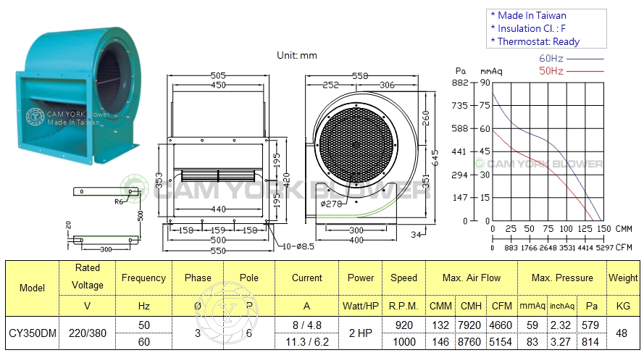Click the Model column header
Image resolution: width=644 pixels, height=358 pixels.
point(32,288)
